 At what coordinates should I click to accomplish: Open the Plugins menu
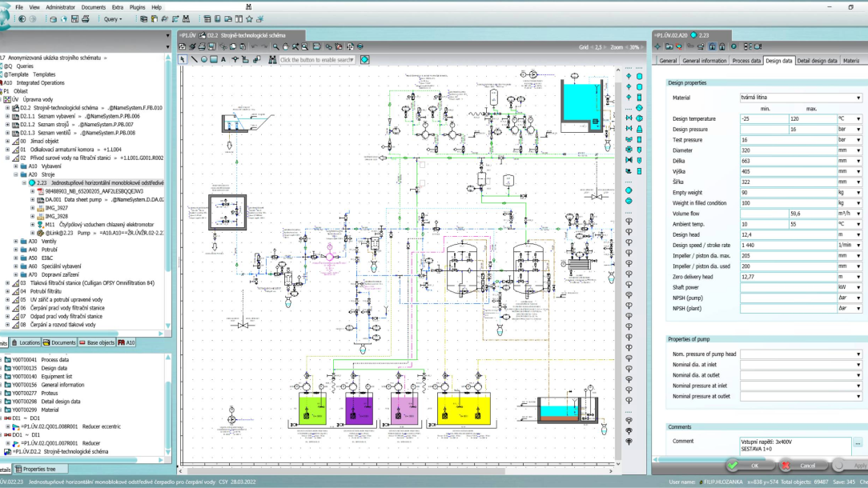(138, 7)
